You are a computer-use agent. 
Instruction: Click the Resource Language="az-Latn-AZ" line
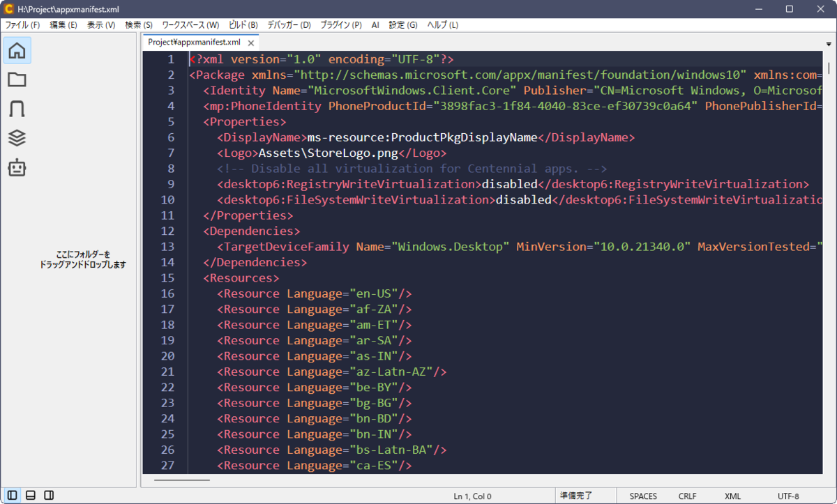coord(332,372)
